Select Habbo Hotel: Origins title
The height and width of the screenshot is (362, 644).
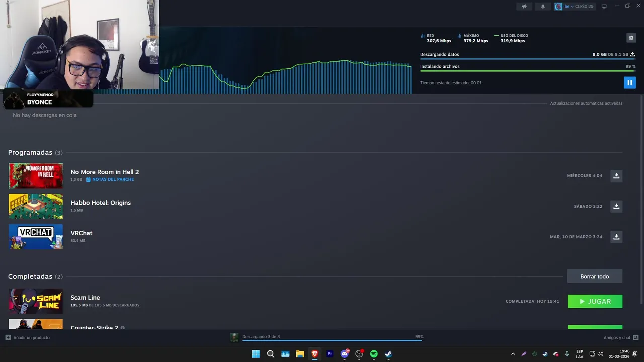pos(101,203)
